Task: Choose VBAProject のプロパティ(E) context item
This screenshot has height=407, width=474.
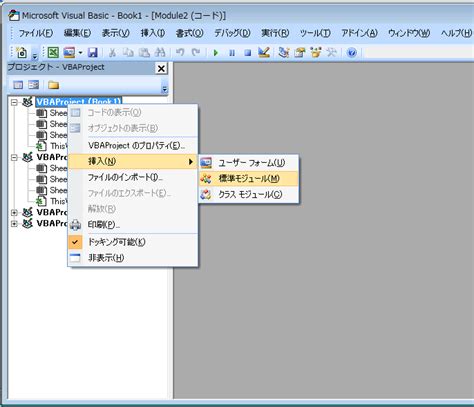Action: 133,146
